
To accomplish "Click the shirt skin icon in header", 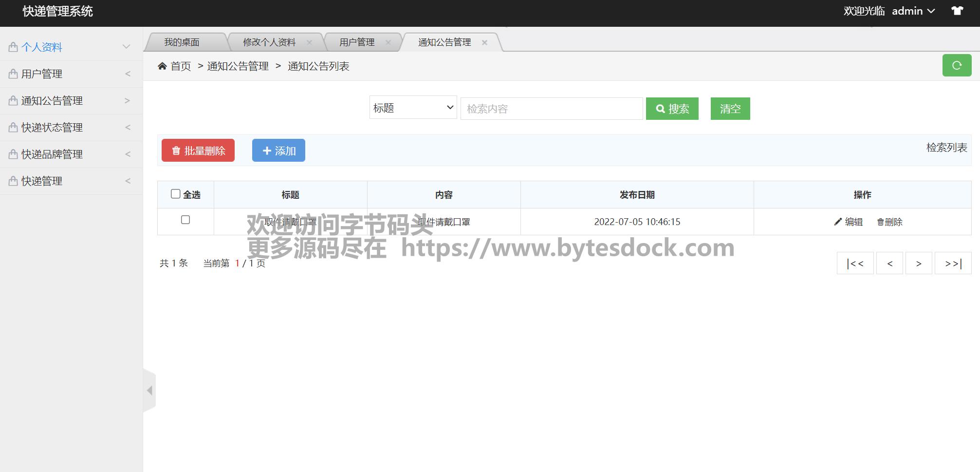I will point(957,11).
